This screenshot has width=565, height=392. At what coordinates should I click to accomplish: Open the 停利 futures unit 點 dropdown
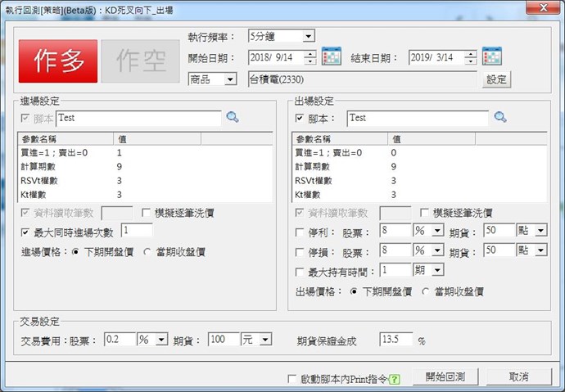click(541, 231)
